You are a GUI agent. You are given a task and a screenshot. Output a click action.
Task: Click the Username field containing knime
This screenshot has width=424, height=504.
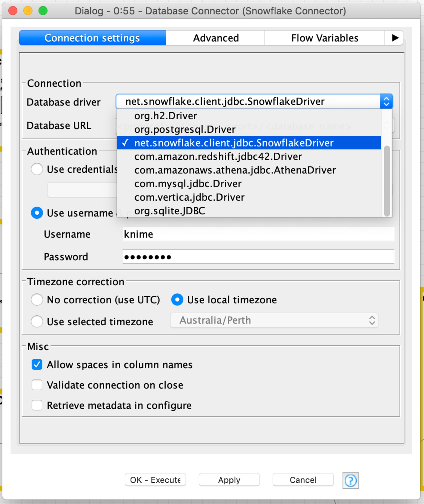click(258, 234)
